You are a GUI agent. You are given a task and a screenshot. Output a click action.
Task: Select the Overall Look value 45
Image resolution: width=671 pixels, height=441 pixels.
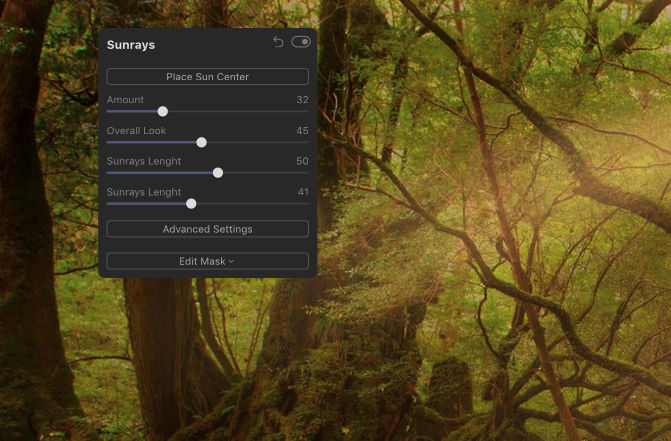302,130
